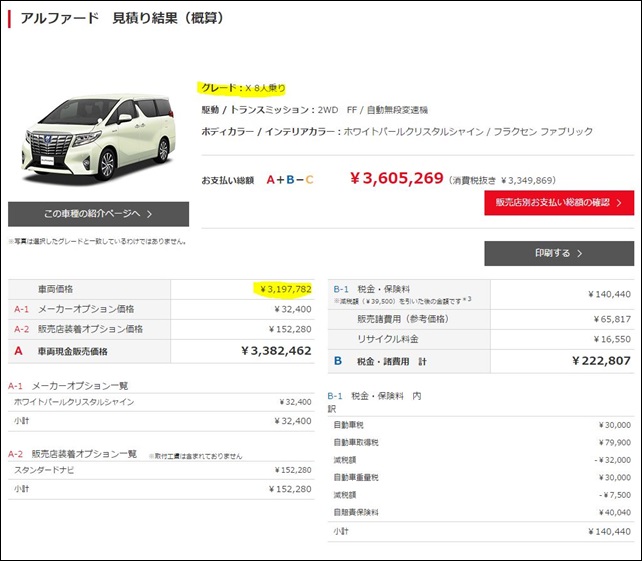Click the ボディカラー / インテリアカラー line
The height and width of the screenshot is (561, 642).
(397, 131)
